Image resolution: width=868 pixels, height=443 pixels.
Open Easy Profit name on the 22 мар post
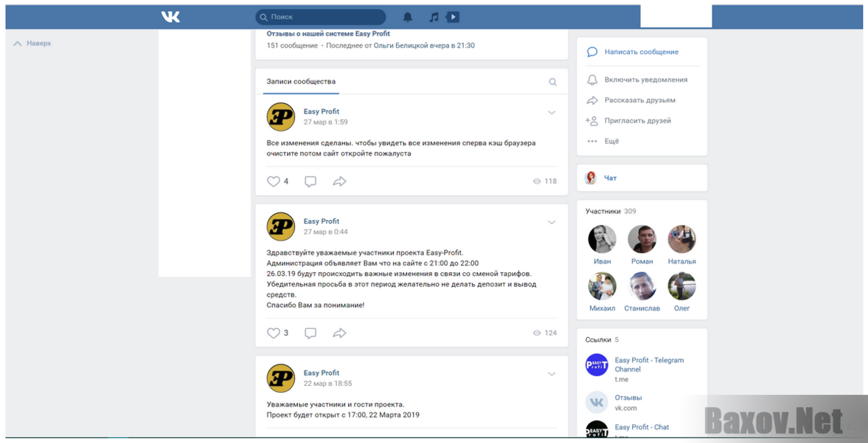click(322, 373)
